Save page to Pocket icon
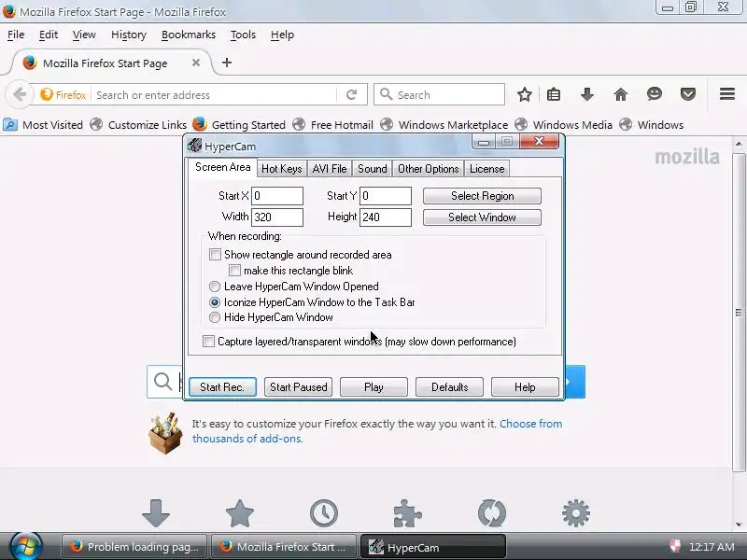The height and width of the screenshot is (560, 747). [x=687, y=95]
